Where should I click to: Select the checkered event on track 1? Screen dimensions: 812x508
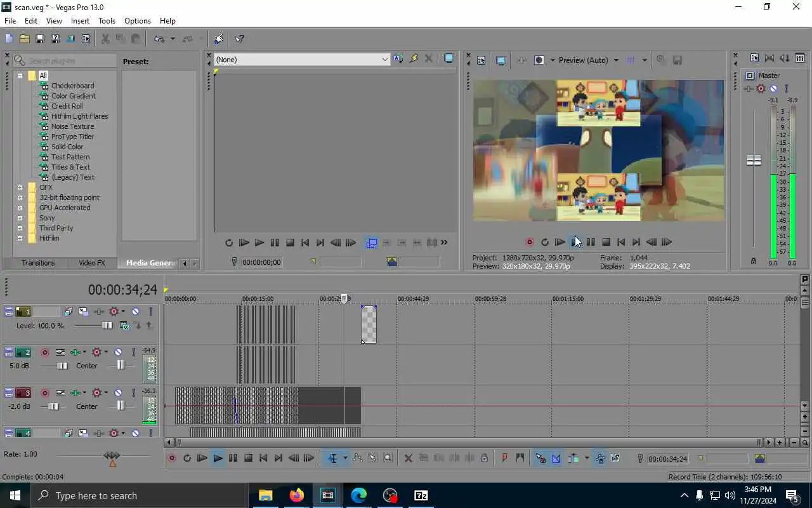tap(369, 324)
